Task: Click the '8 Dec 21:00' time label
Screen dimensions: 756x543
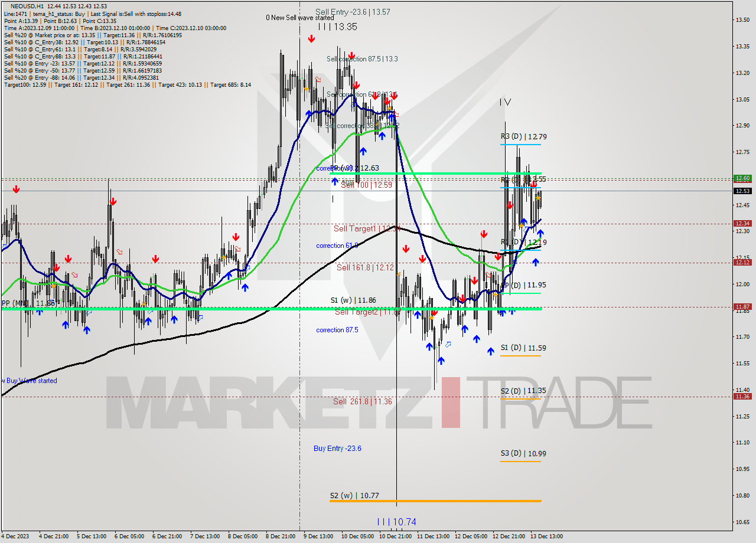Action: click(x=281, y=537)
